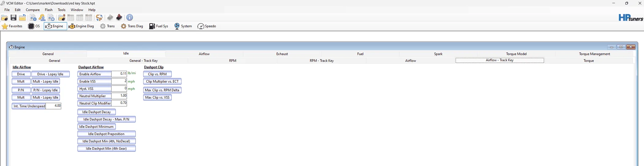Screen dimensions: 644x166
Task: Click the first greyed table compare icon
Action: [x=71, y=17]
